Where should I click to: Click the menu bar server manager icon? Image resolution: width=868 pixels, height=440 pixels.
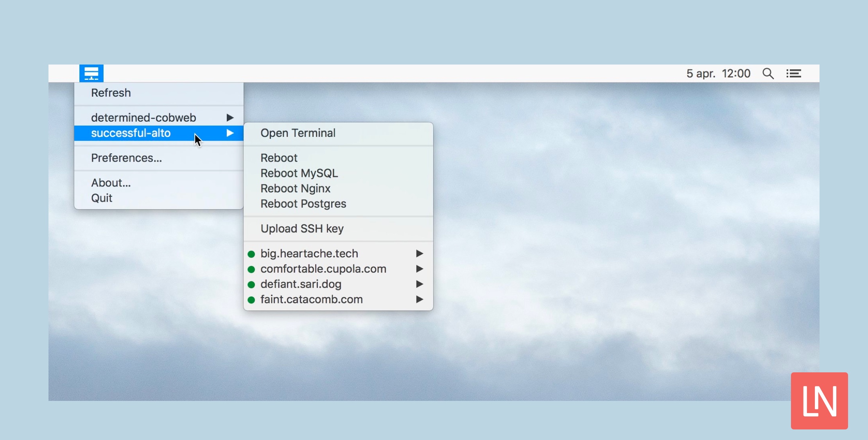(91, 73)
